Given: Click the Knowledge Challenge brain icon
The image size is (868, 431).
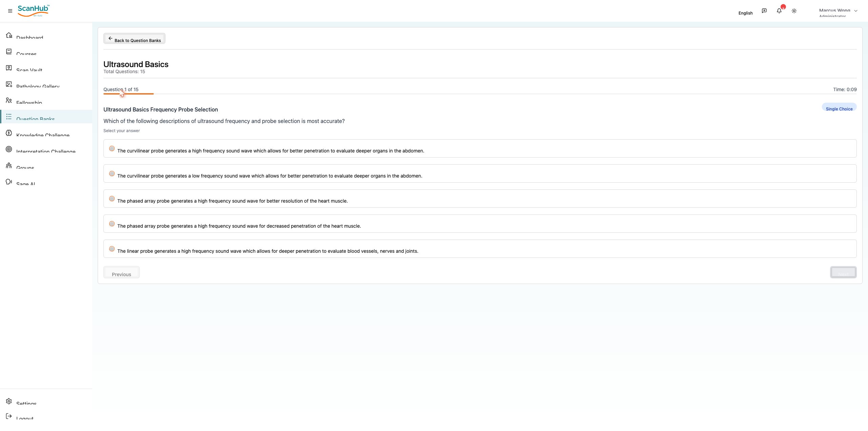Looking at the screenshot, I should [x=9, y=133].
